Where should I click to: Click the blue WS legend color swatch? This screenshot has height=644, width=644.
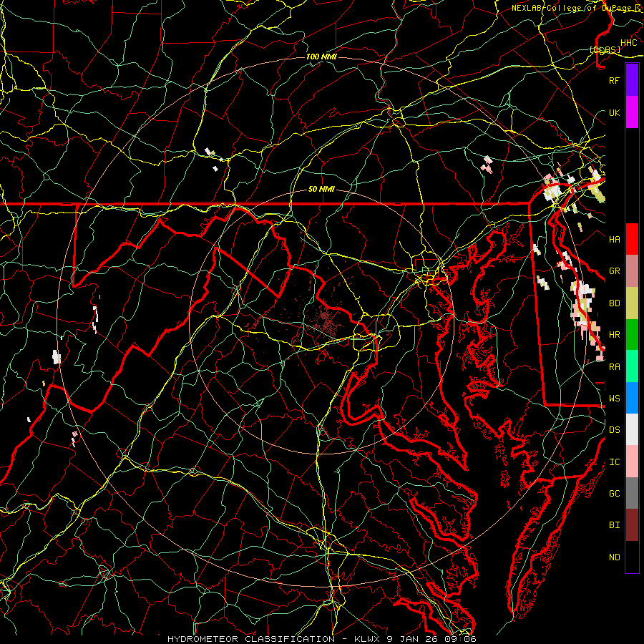click(x=632, y=398)
